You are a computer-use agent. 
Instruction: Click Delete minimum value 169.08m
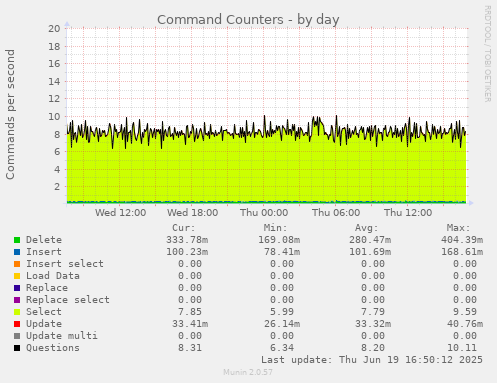tap(279, 240)
